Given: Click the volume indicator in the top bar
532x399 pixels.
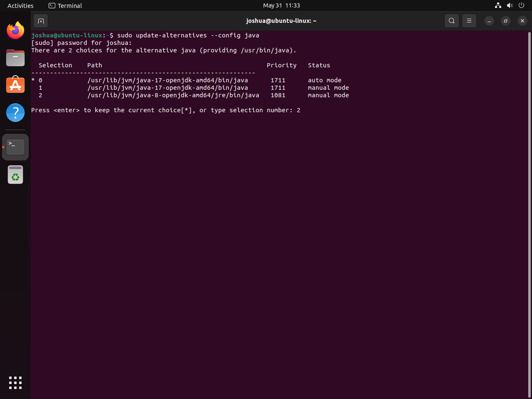Looking at the screenshot, I should [510, 5].
